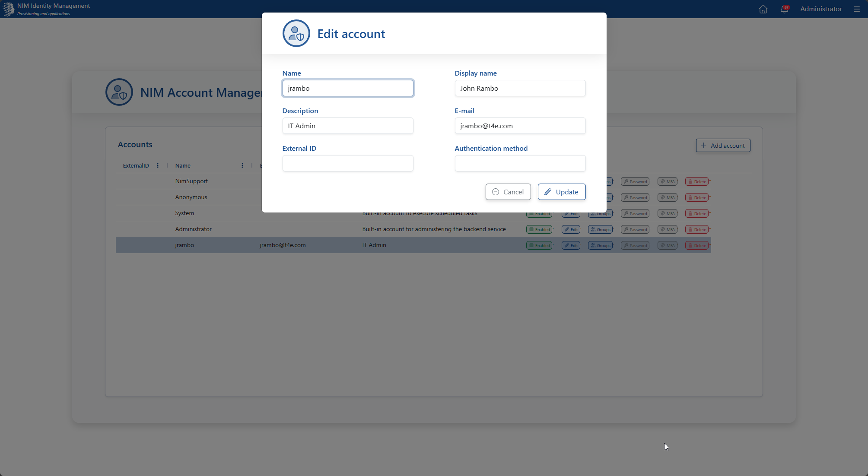Image resolution: width=868 pixels, height=476 pixels.
Task: Delete the System account
Action: 697,213
